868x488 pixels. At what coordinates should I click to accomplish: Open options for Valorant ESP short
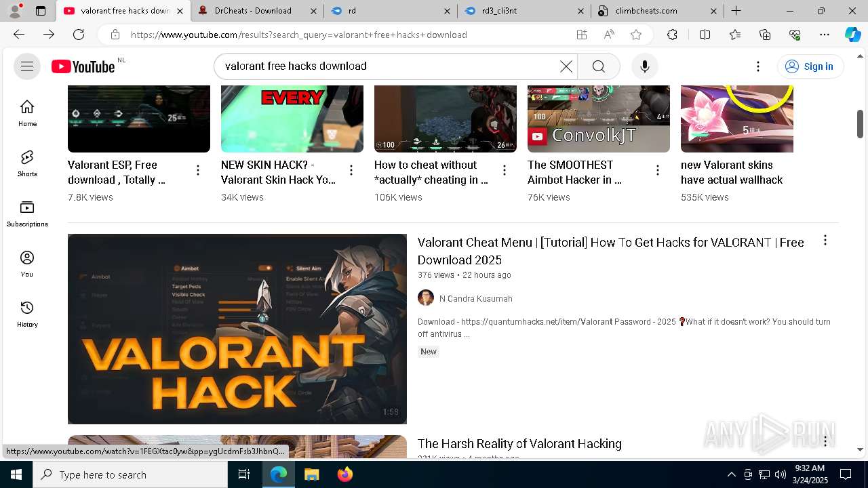coord(198,170)
